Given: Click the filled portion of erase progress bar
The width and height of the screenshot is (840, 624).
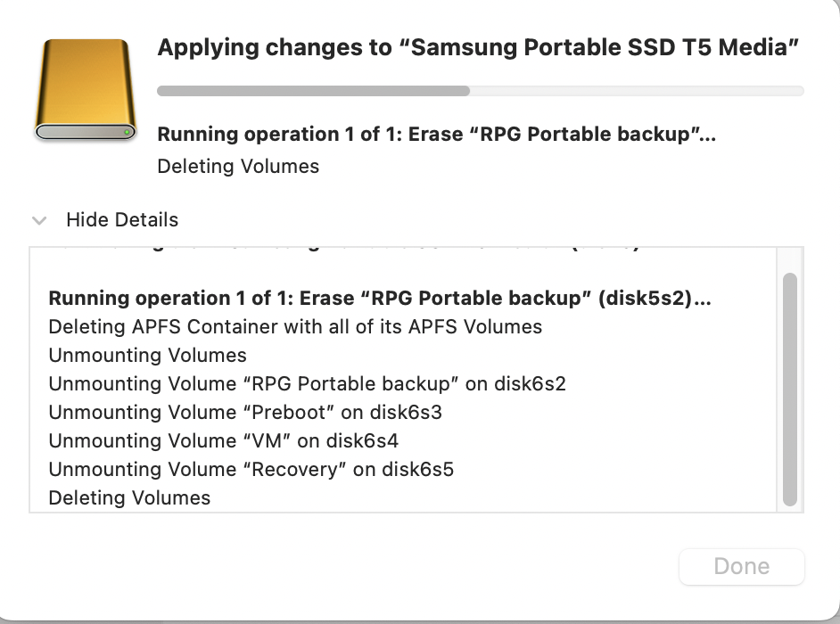Looking at the screenshot, I should point(313,91).
